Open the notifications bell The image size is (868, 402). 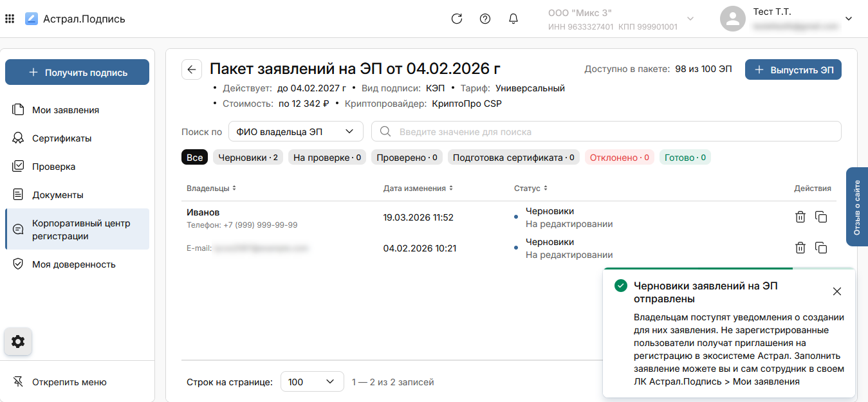click(513, 19)
